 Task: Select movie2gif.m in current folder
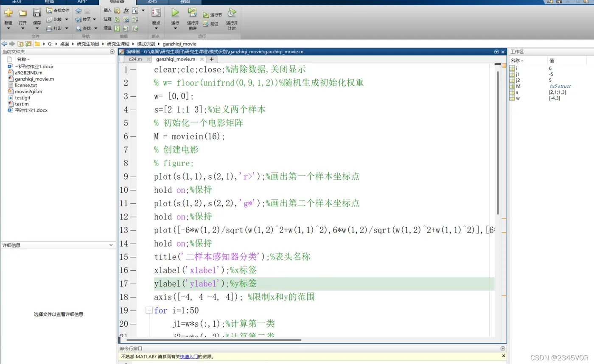pyautogui.click(x=28, y=91)
